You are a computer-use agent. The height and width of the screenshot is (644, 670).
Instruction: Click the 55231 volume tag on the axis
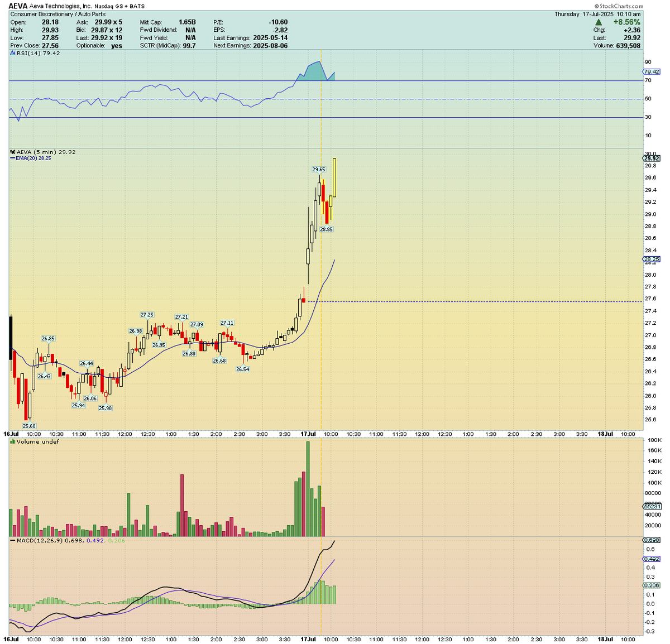652,506
